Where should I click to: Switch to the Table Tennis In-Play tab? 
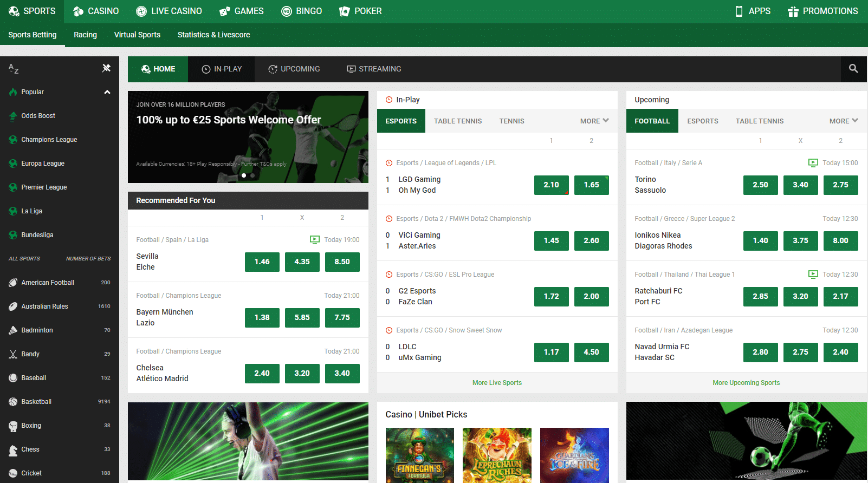457,121
